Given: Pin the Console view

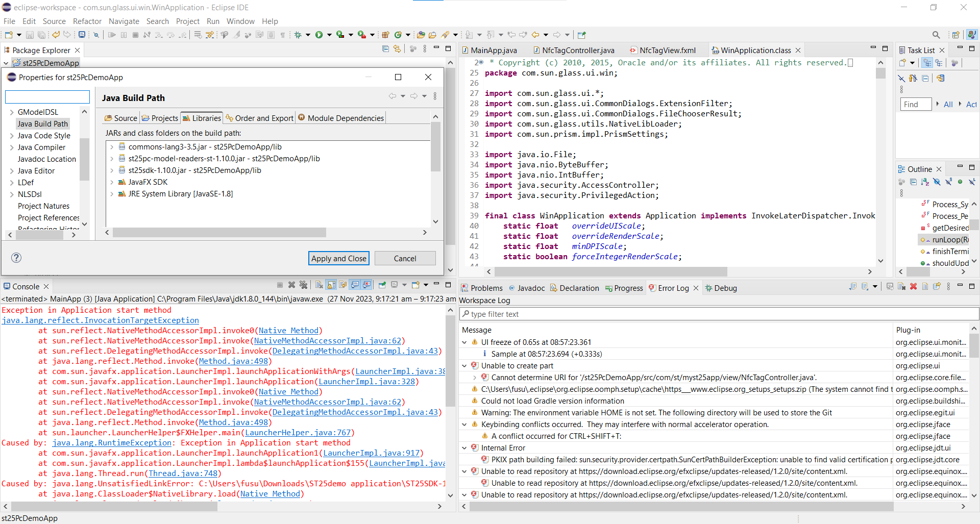Looking at the screenshot, I should tap(382, 285).
